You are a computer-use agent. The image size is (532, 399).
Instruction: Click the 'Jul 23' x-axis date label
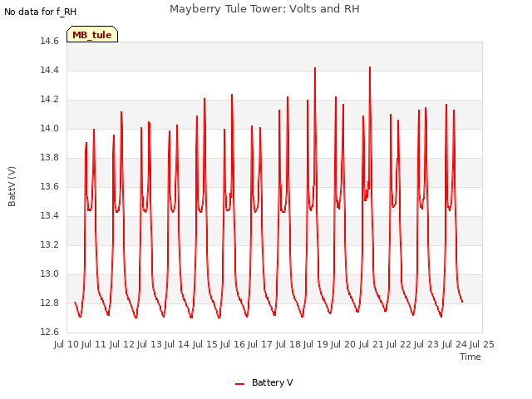[426, 344]
